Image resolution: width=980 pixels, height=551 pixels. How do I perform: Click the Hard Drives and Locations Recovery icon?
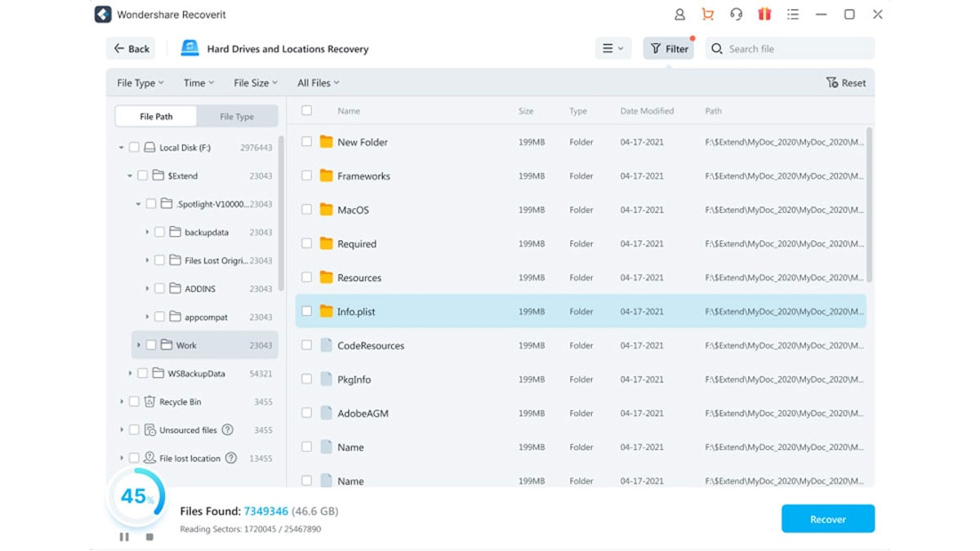[189, 48]
